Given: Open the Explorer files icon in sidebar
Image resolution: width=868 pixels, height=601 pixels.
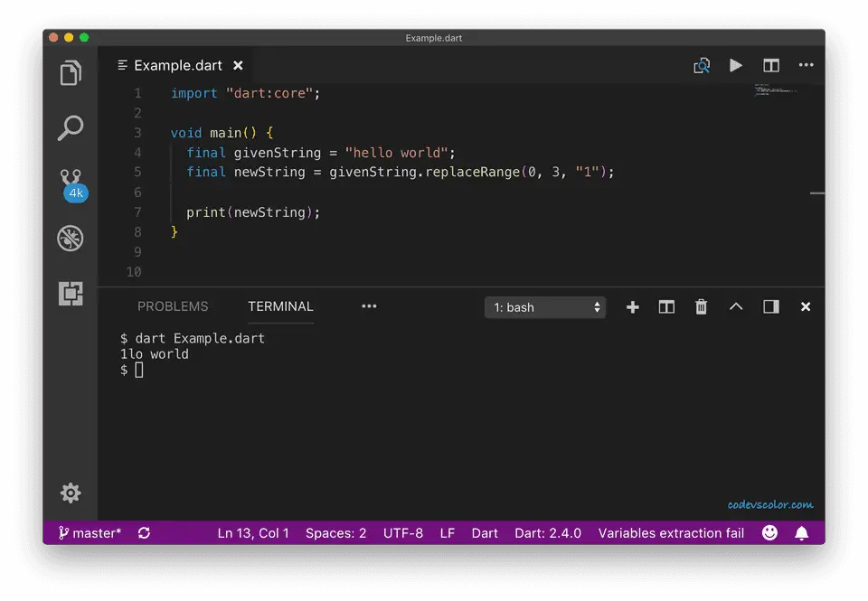Looking at the screenshot, I should click(x=71, y=73).
